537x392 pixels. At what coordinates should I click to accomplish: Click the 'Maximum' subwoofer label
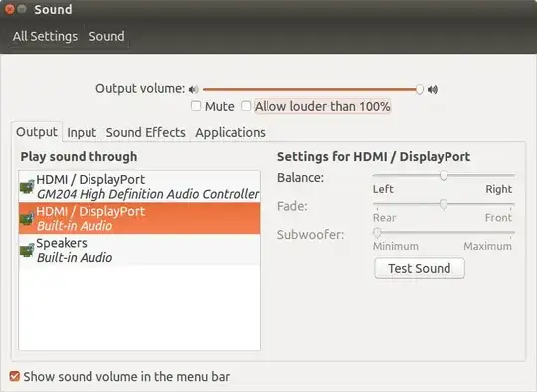[488, 246]
